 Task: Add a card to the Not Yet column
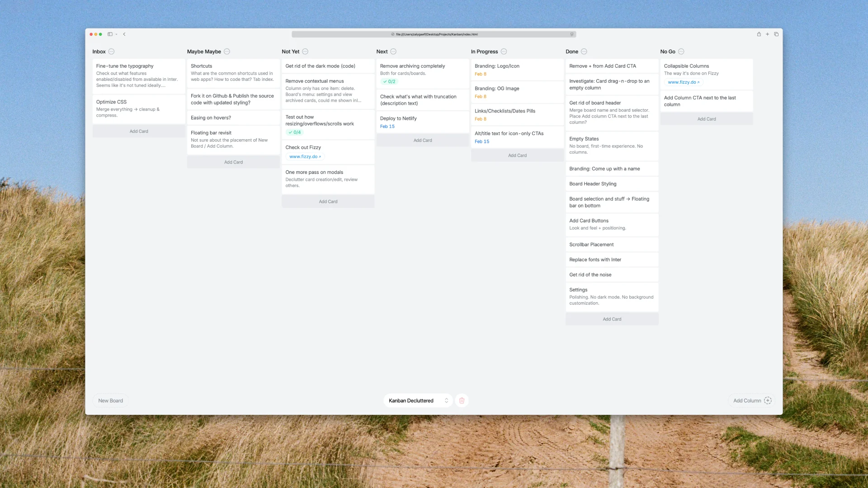pyautogui.click(x=328, y=202)
